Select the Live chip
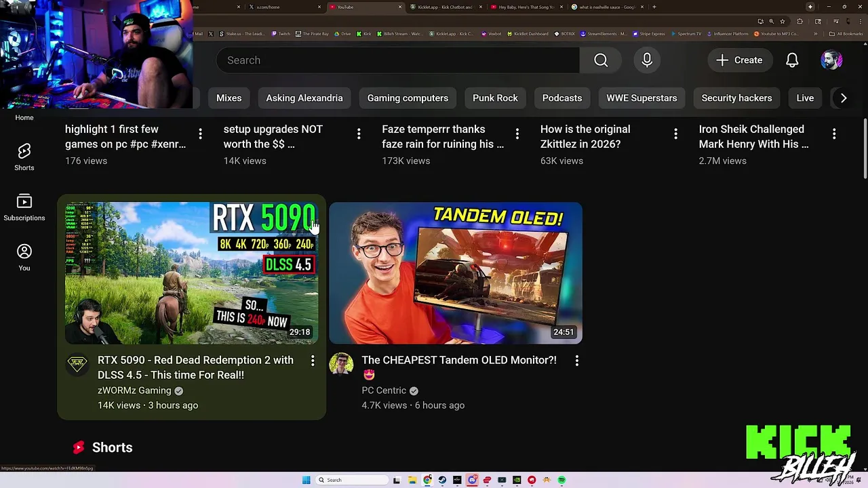 [805, 98]
